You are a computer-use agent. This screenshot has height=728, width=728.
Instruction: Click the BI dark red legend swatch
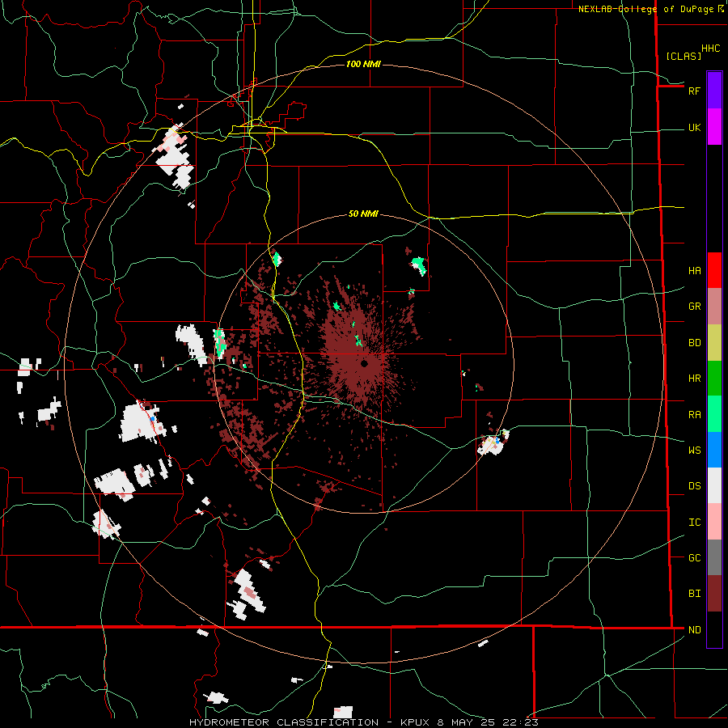tap(714, 594)
